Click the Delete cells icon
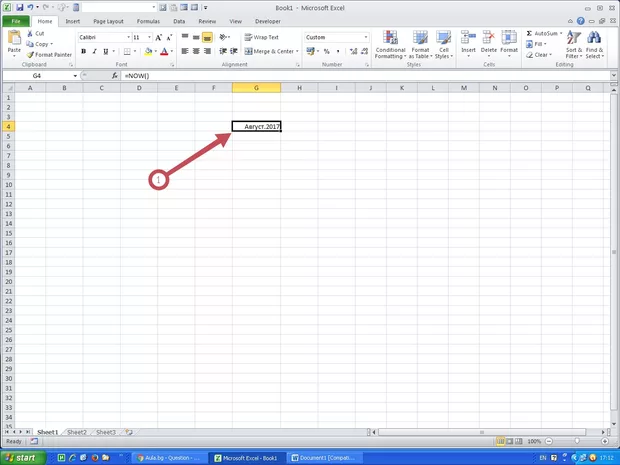Image resolution: width=620 pixels, height=465 pixels. [489, 38]
